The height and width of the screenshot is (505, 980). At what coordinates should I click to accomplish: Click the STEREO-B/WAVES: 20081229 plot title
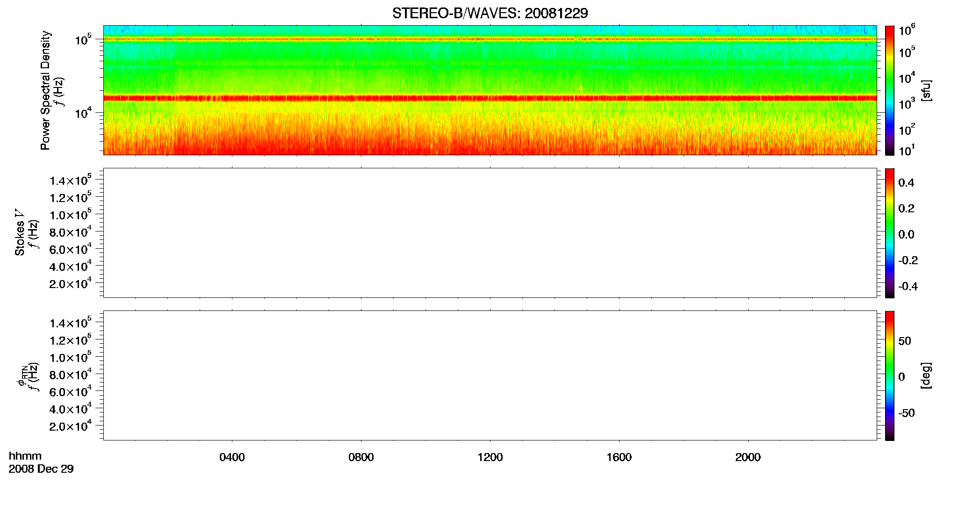coord(490,13)
